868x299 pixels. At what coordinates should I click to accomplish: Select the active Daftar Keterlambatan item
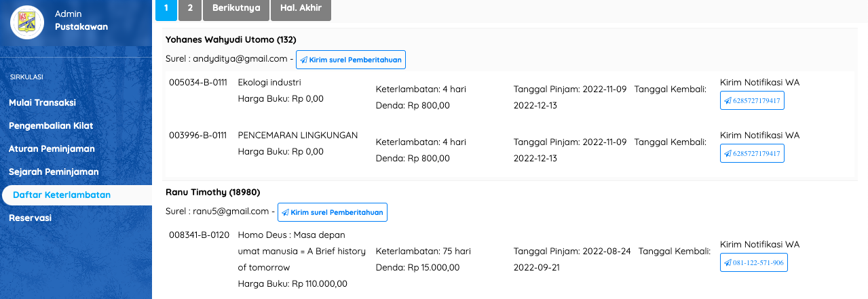tap(62, 195)
